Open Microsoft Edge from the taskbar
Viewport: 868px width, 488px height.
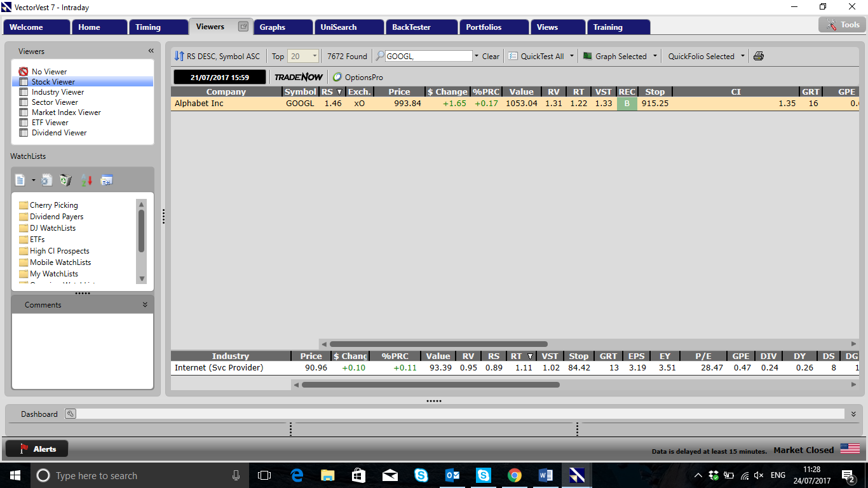point(297,475)
